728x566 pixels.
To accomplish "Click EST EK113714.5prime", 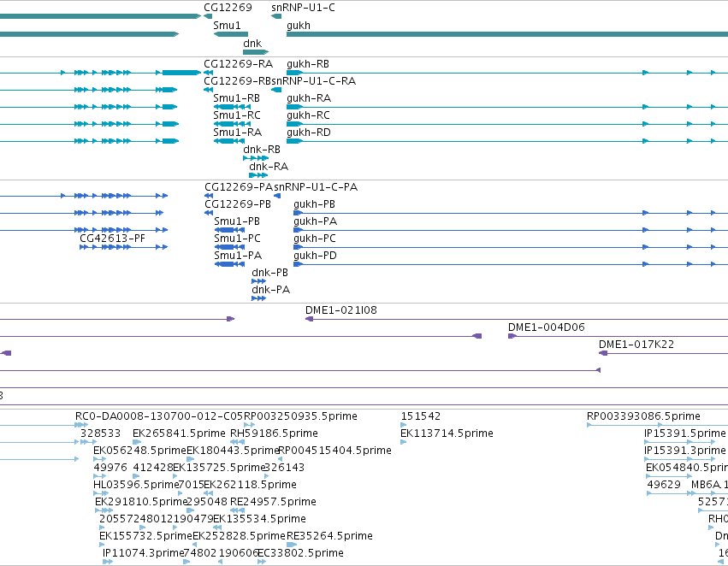I will [x=447, y=433].
